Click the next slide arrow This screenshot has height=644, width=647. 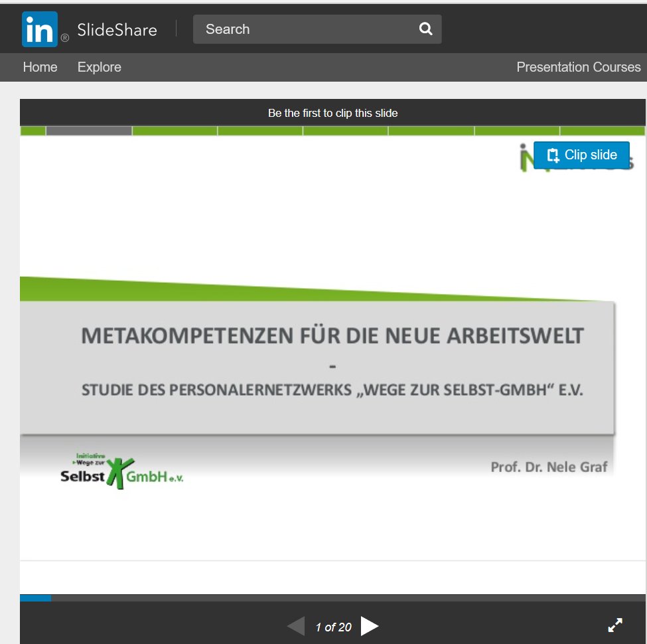[370, 625]
